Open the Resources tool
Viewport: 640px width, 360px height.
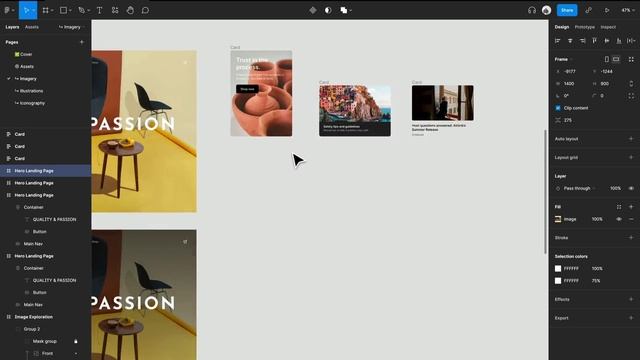[x=115, y=10]
